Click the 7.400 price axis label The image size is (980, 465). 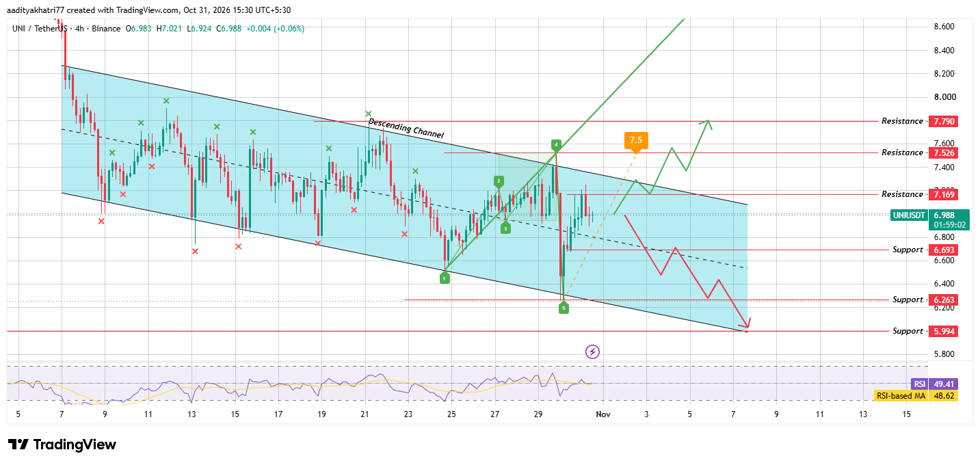tap(944, 168)
